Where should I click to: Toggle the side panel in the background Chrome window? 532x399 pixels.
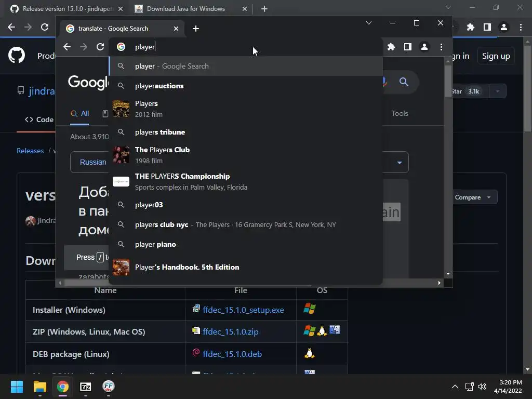click(487, 27)
